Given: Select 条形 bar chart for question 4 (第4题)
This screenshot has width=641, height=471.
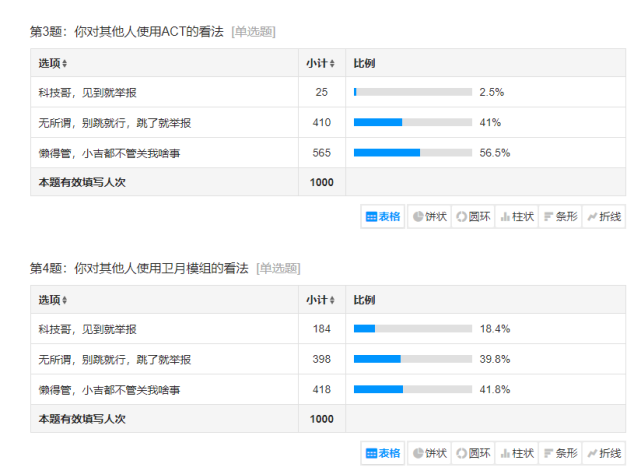Looking at the screenshot, I should (560, 454).
